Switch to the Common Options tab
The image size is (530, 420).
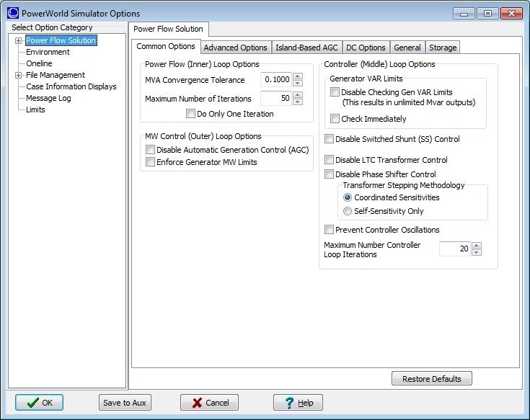166,47
